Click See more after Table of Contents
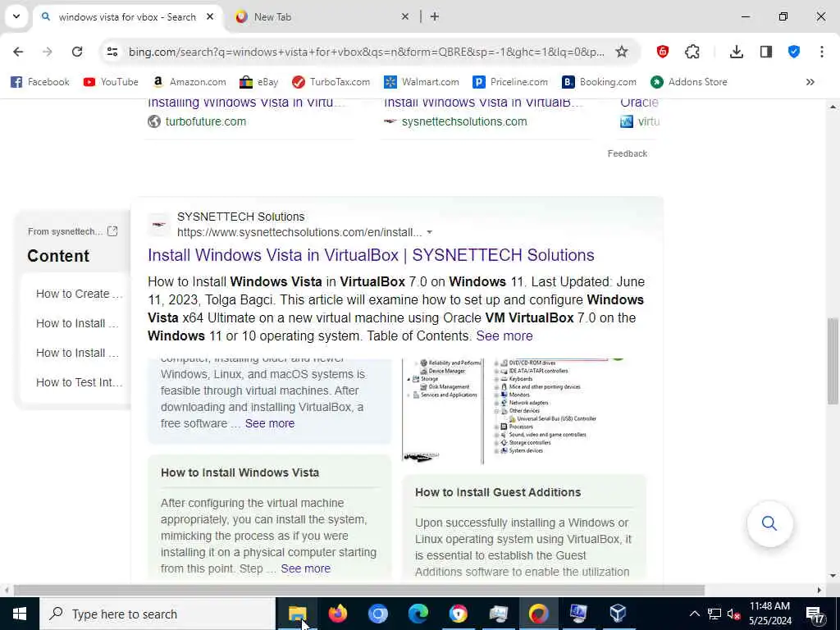This screenshot has width=840, height=630. click(504, 336)
